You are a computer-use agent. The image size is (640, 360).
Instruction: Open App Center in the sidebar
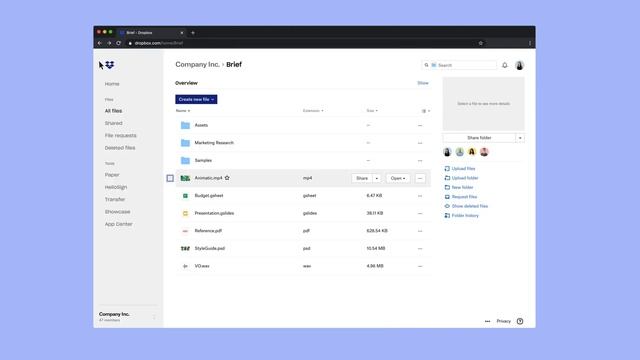point(118,224)
